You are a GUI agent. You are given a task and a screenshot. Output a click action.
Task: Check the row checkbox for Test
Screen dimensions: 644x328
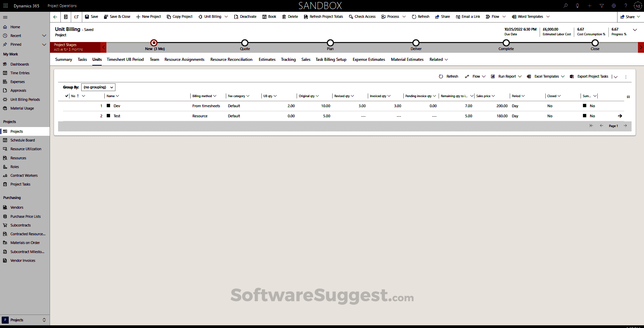[x=108, y=116]
